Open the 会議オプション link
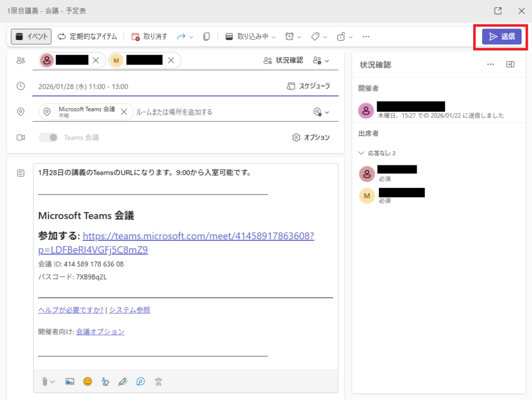 pos(100,331)
